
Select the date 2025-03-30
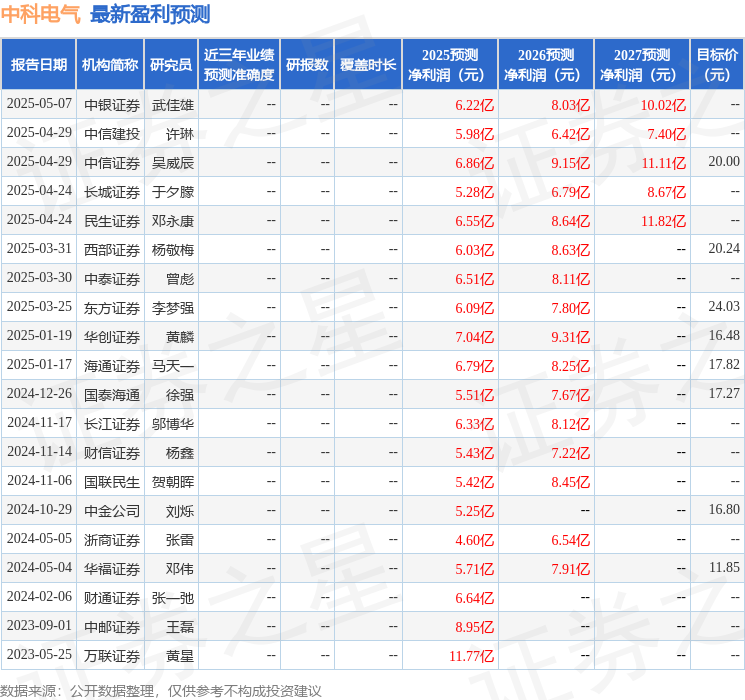[x=39, y=278]
